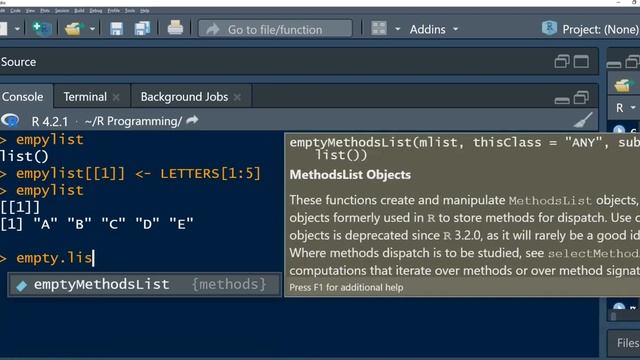Open the Files tab
640x360 pixels.
click(x=627, y=343)
